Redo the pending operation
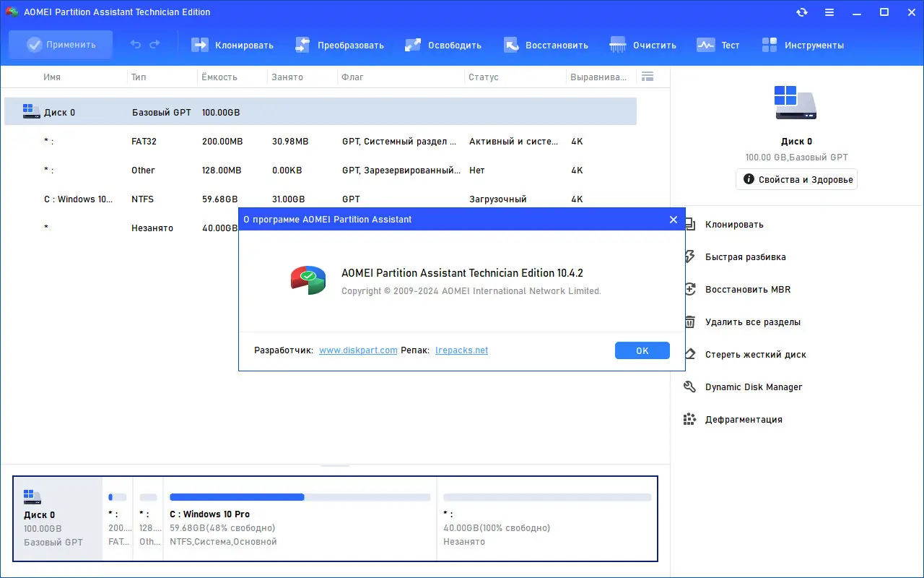 pos(154,45)
